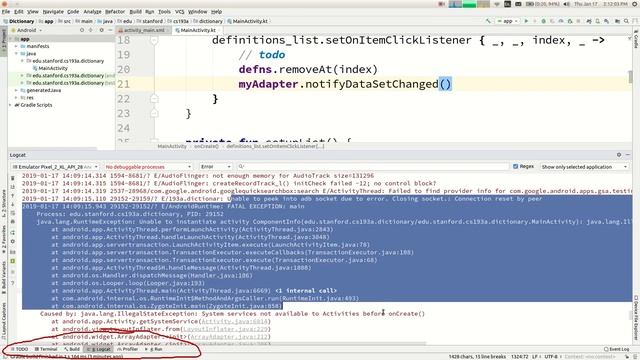Open the Build menu in menu bar

[135, 12]
